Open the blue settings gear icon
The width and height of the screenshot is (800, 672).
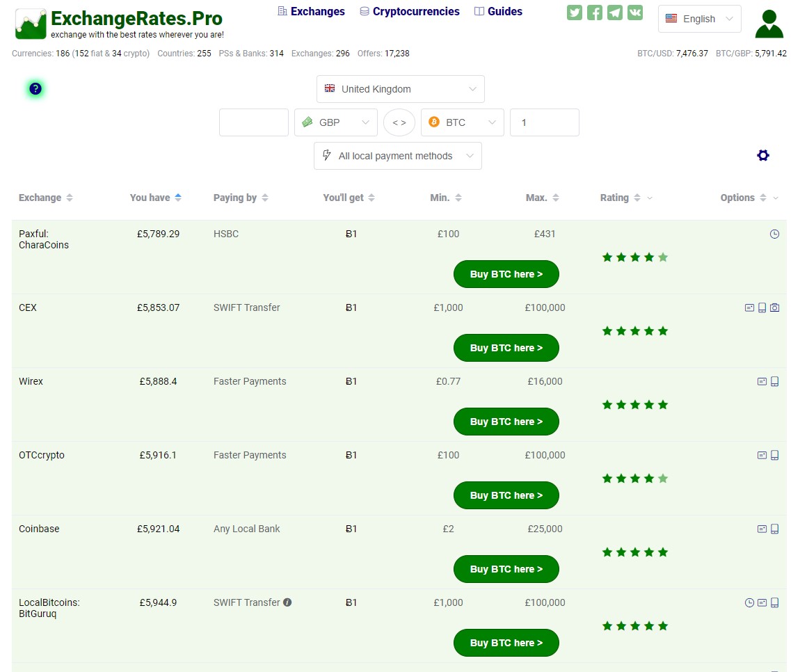point(763,156)
